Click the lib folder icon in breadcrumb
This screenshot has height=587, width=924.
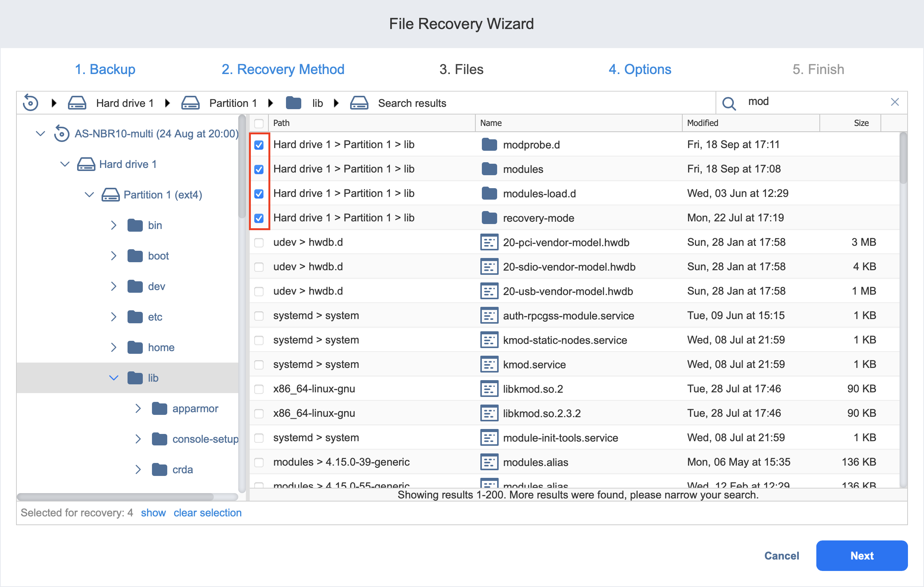point(294,103)
